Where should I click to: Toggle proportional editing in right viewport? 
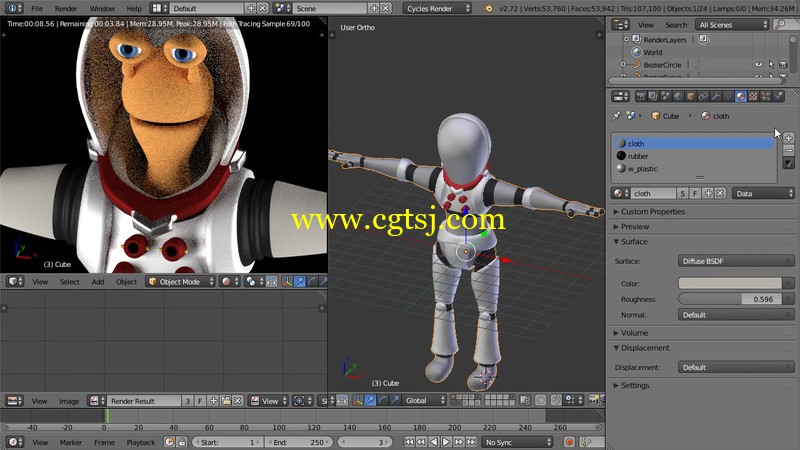tap(540, 401)
